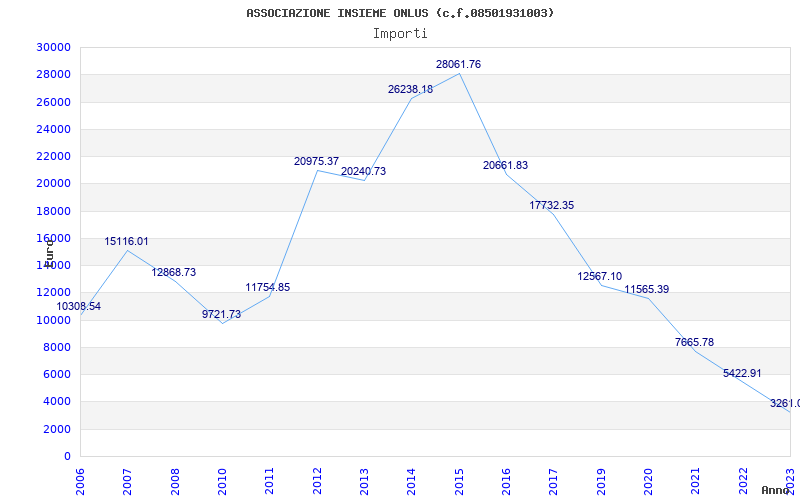Image resolution: width=800 pixels, height=500 pixels.
Task: Select data label 17732.35
Action: (552, 205)
